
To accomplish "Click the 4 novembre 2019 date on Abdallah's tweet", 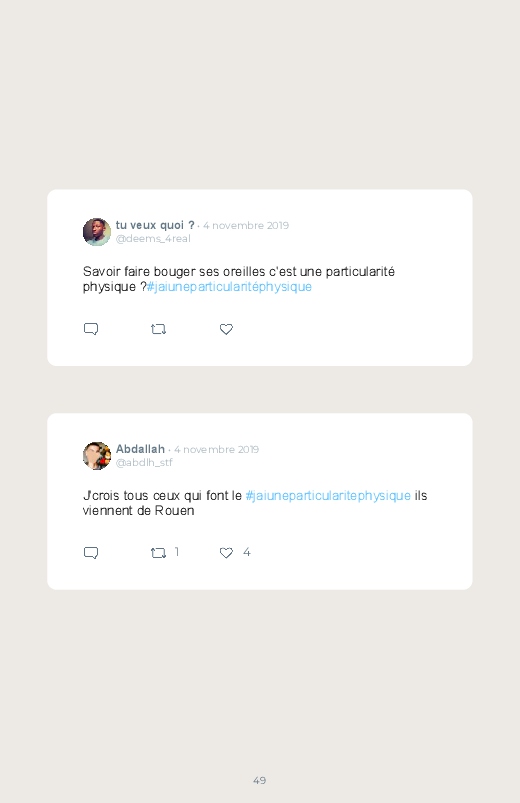I will pos(216,449).
